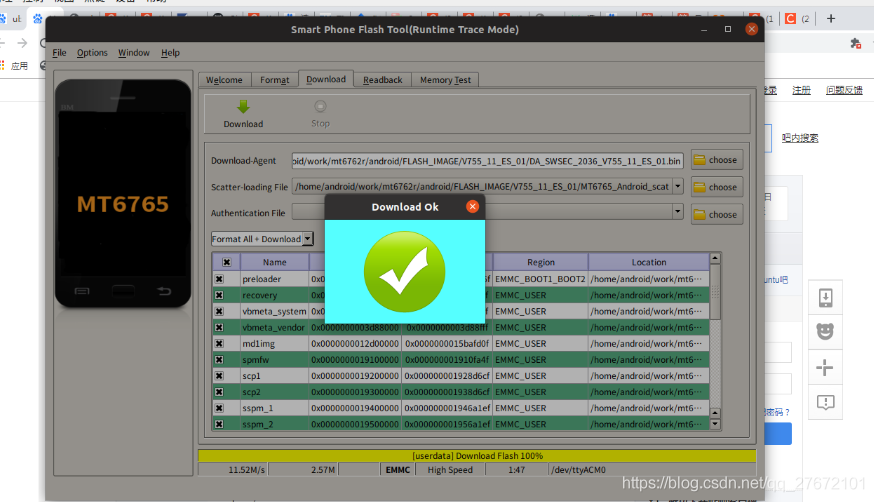Expand the Authentication File dropdown
The height and width of the screenshot is (502, 874).
[x=678, y=211]
